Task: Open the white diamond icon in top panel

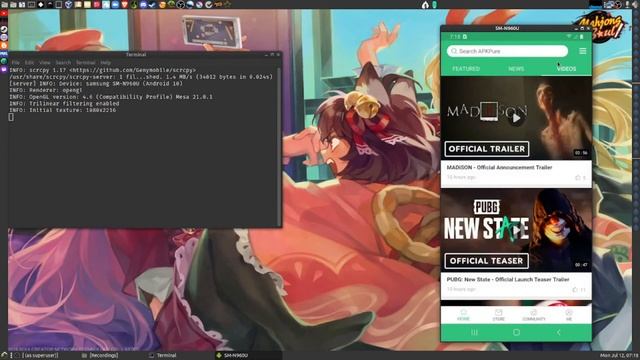Action: 41,5
